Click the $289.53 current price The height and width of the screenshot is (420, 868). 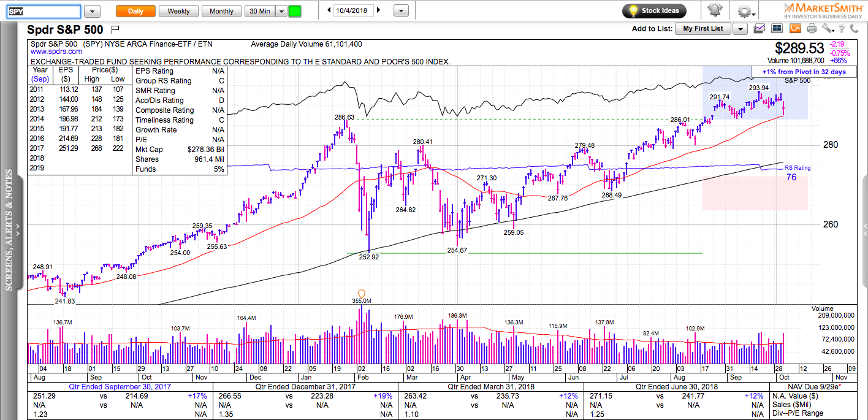(x=799, y=48)
